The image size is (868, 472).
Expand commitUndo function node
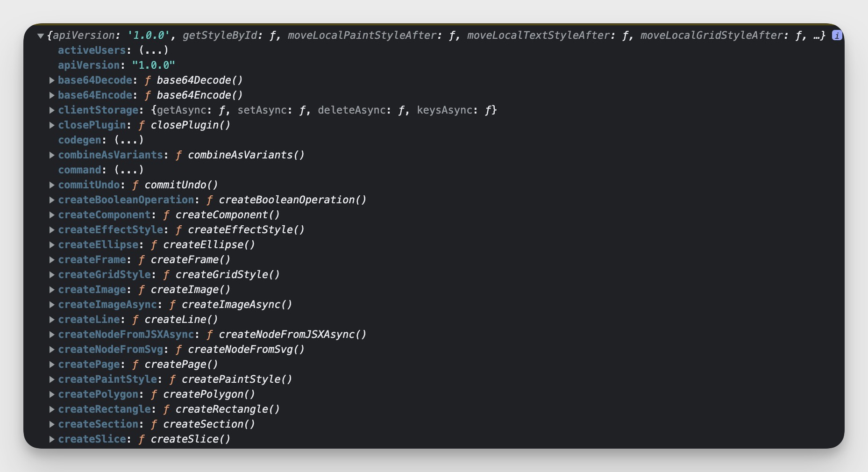[52, 185]
